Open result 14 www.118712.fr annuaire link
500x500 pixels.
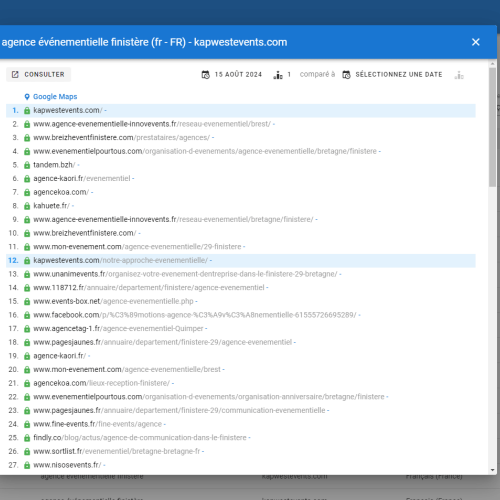coord(149,288)
